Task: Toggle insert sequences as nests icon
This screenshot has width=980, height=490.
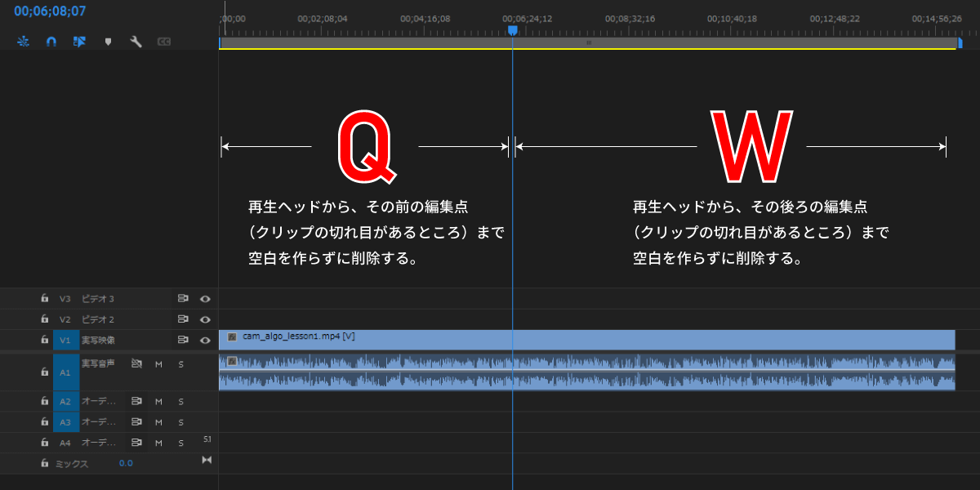Action: [x=23, y=41]
